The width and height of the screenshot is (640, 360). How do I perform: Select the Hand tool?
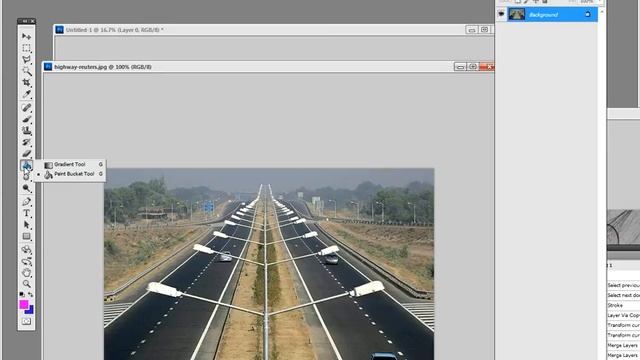coord(27,272)
